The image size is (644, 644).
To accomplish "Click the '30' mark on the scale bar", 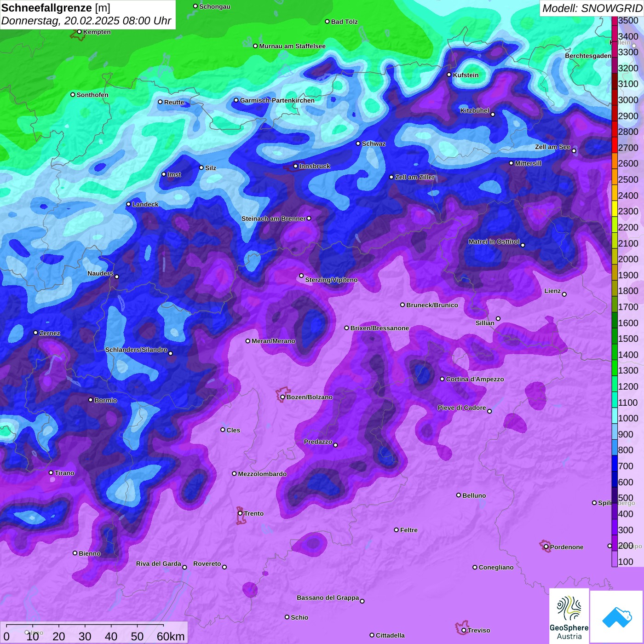I will point(85,636).
